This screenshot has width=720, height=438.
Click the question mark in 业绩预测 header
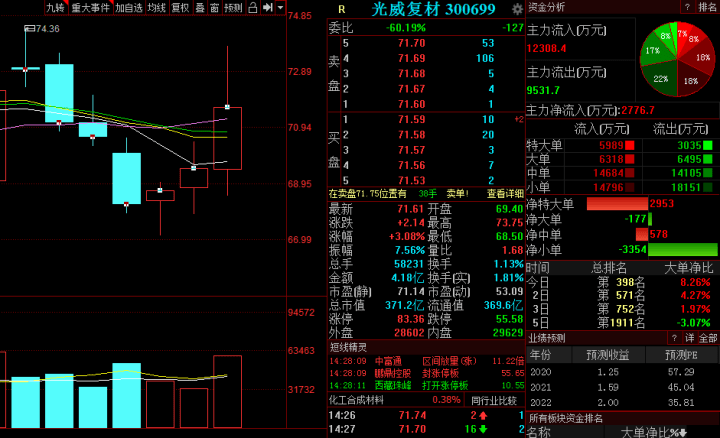click(676, 338)
